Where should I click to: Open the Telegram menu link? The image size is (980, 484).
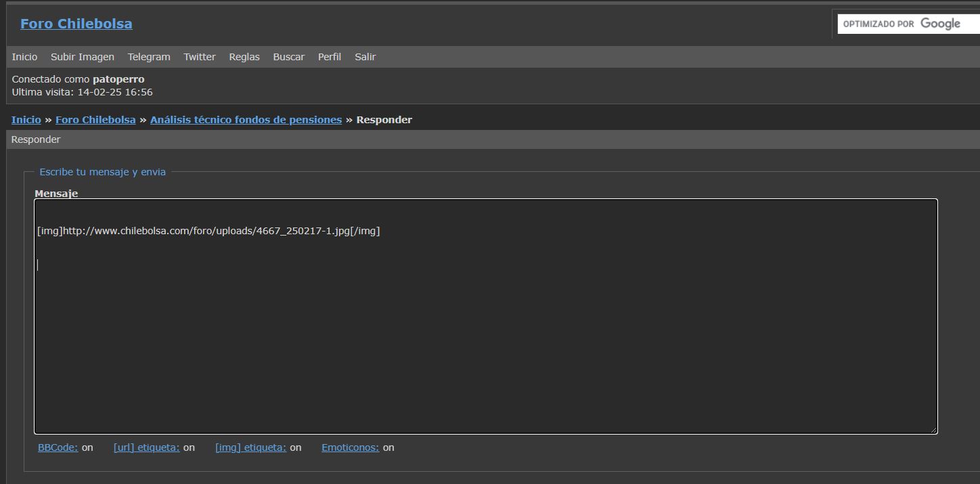149,57
